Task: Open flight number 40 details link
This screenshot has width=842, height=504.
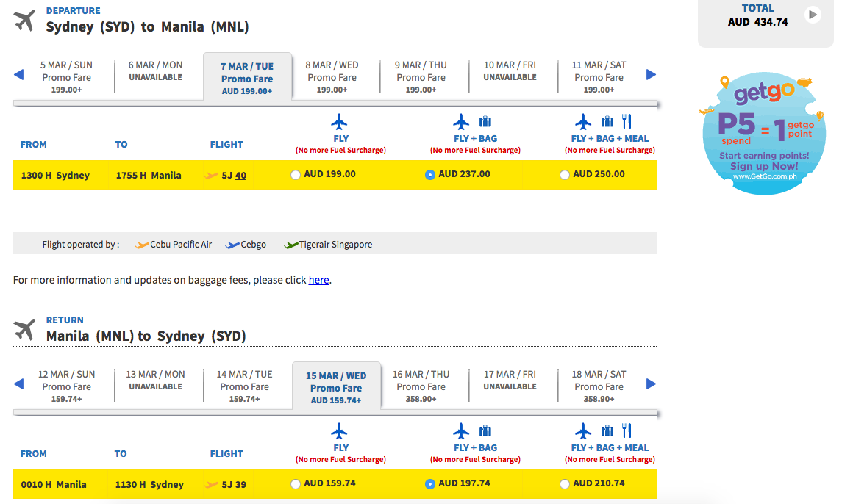Action: 240,176
